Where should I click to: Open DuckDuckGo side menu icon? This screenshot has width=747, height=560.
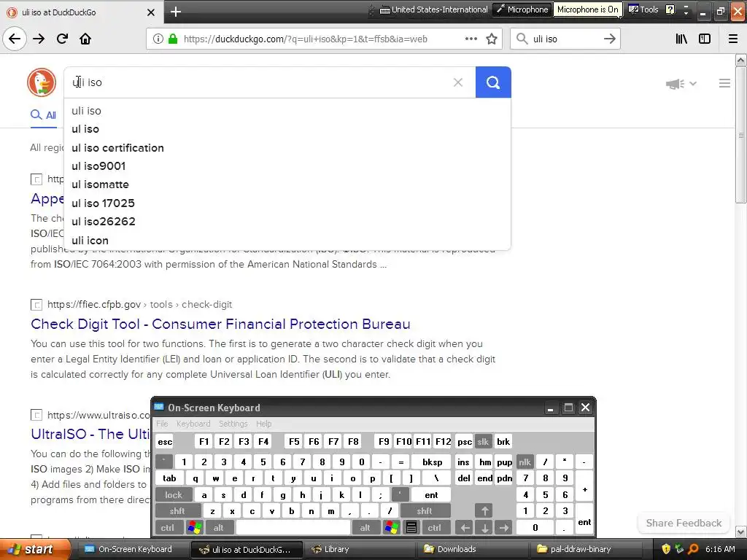(724, 83)
